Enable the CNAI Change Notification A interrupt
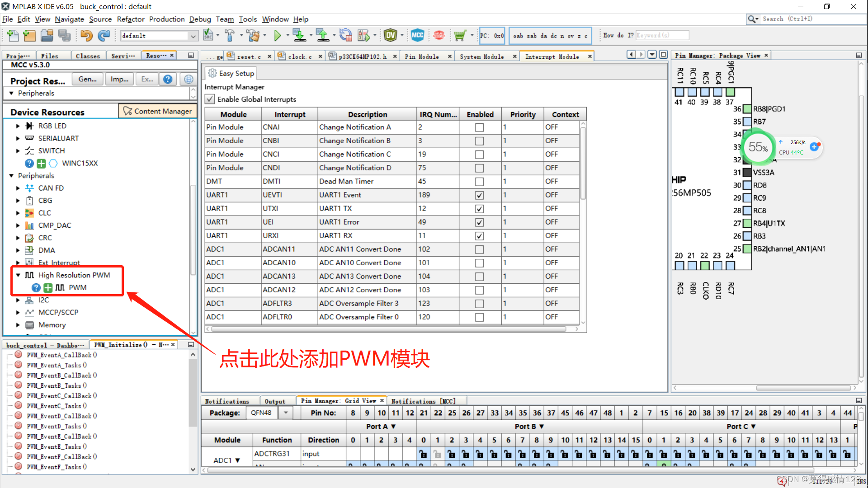Image resolution: width=868 pixels, height=488 pixels. 479,127
